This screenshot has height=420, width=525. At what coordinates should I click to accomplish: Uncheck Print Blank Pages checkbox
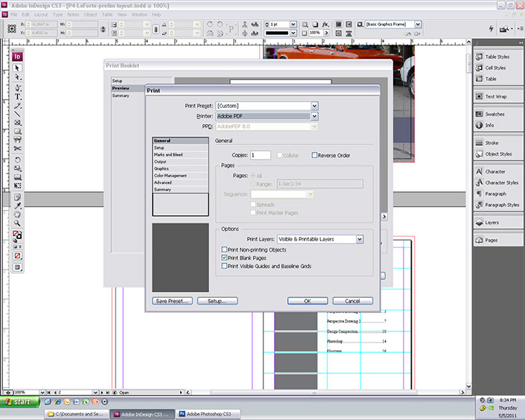[224, 258]
